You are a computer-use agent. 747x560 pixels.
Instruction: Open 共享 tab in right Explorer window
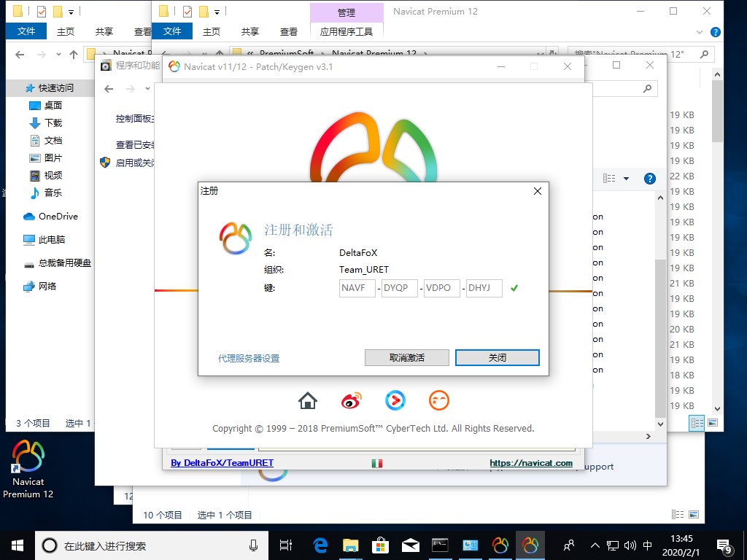pyautogui.click(x=249, y=31)
